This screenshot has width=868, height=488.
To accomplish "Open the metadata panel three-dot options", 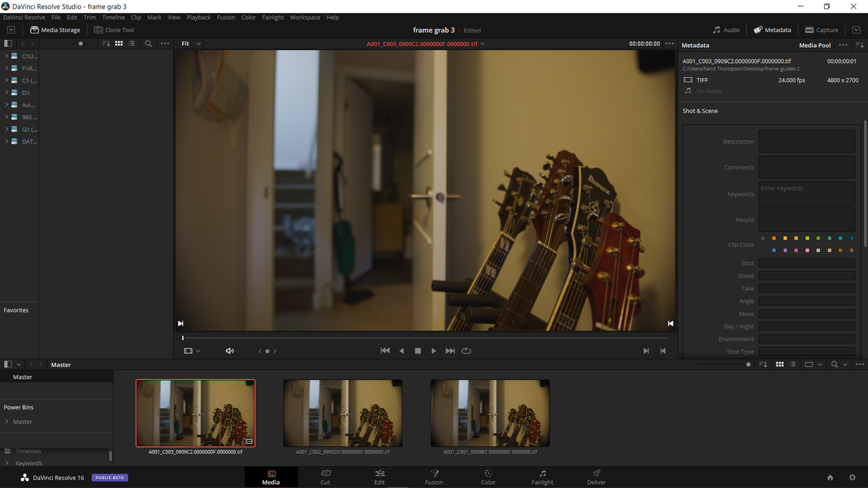I will click(843, 45).
